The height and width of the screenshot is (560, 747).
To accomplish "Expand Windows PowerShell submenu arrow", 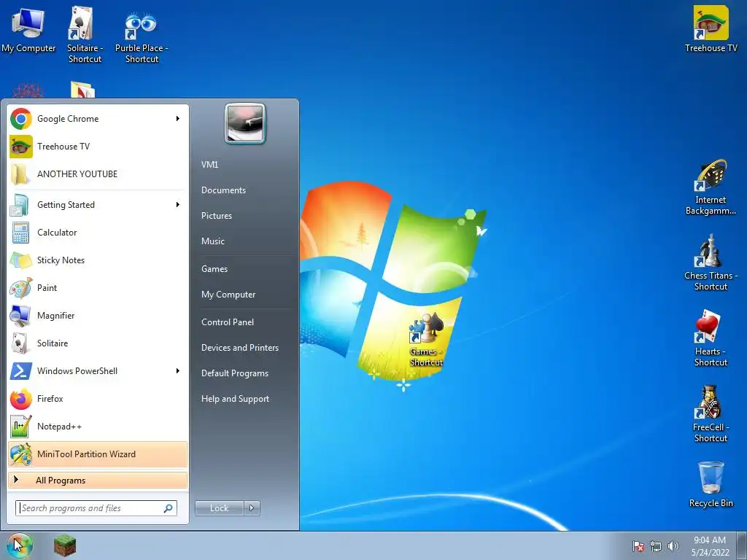I will coord(178,371).
